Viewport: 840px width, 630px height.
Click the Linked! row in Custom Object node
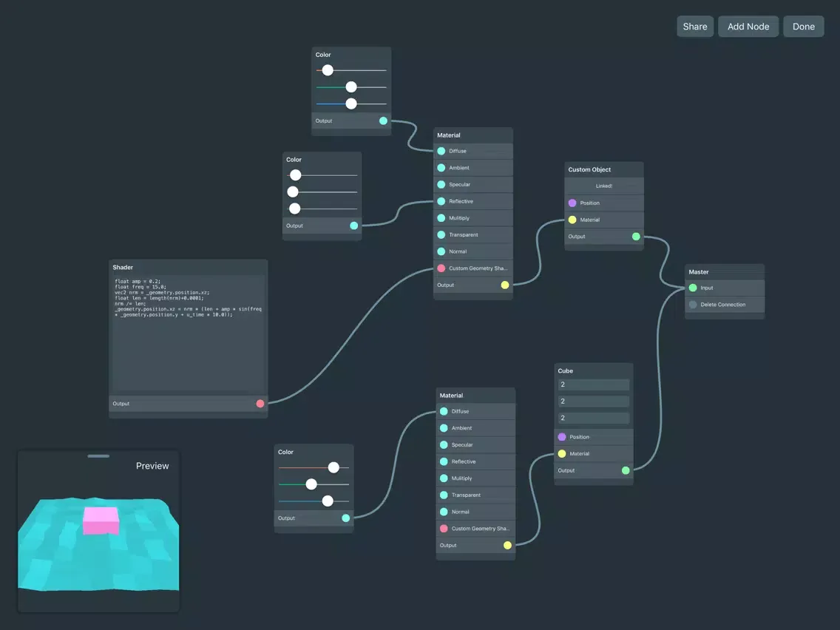point(603,186)
